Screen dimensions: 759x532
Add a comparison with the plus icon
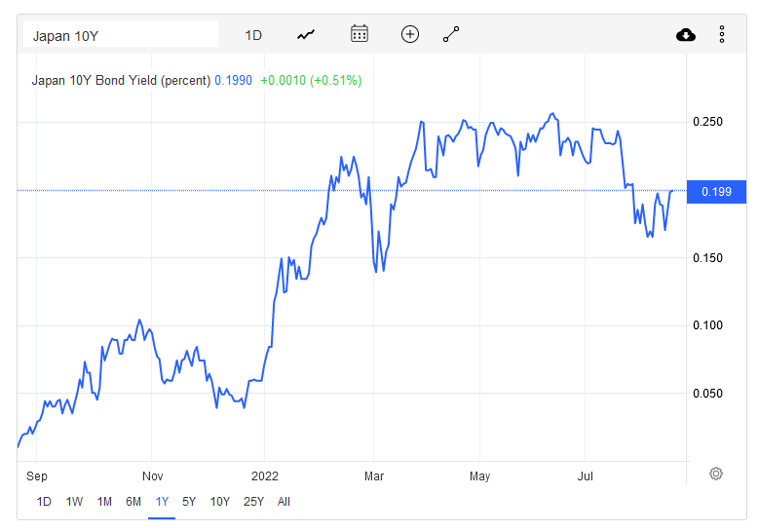[x=410, y=34]
